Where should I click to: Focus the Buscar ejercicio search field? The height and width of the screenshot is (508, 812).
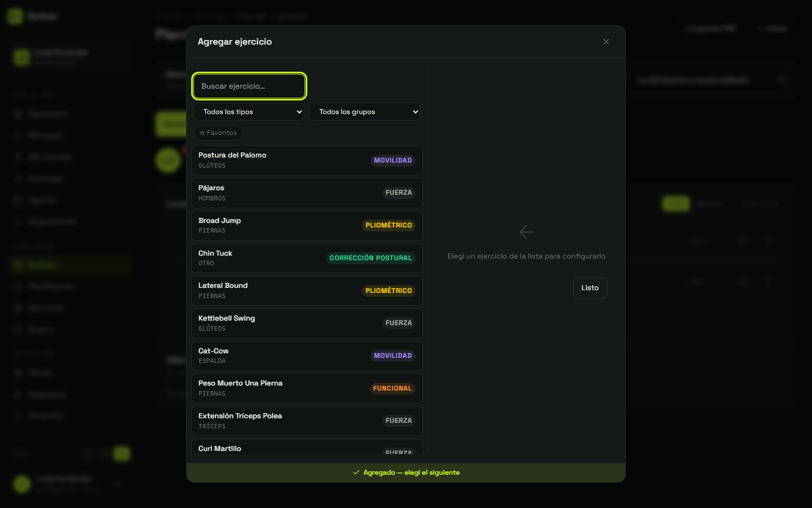(x=249, y=86)
